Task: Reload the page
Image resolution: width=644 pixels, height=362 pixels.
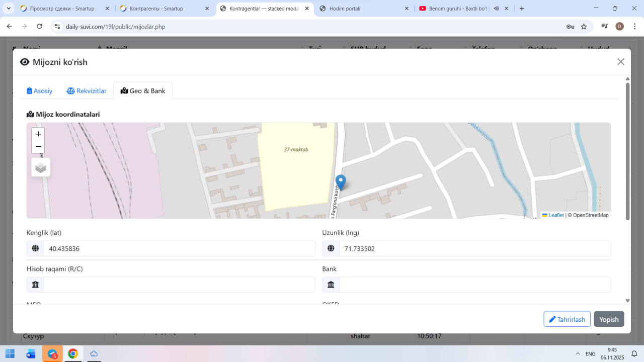Action: tap(40, 27)
